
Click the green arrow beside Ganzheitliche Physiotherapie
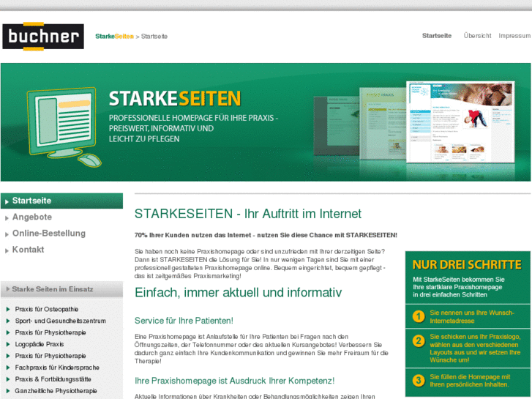point(8,391)
